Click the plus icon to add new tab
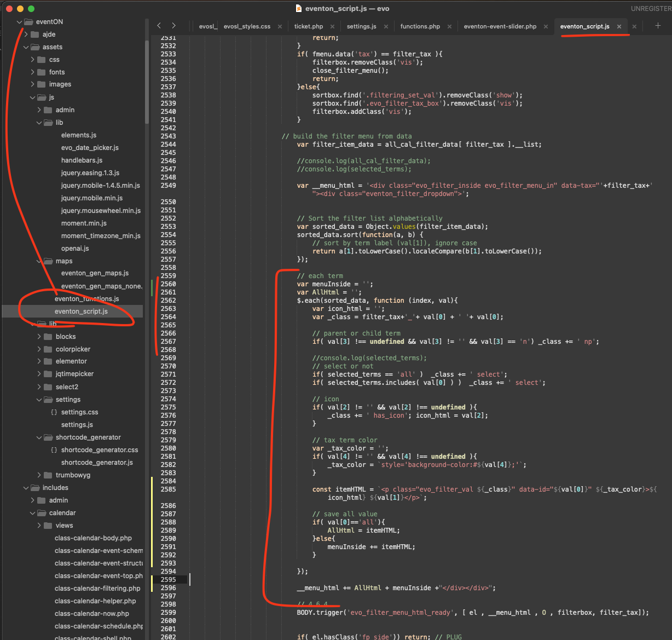This screenshot has height=640, width=672. [658, 26]
